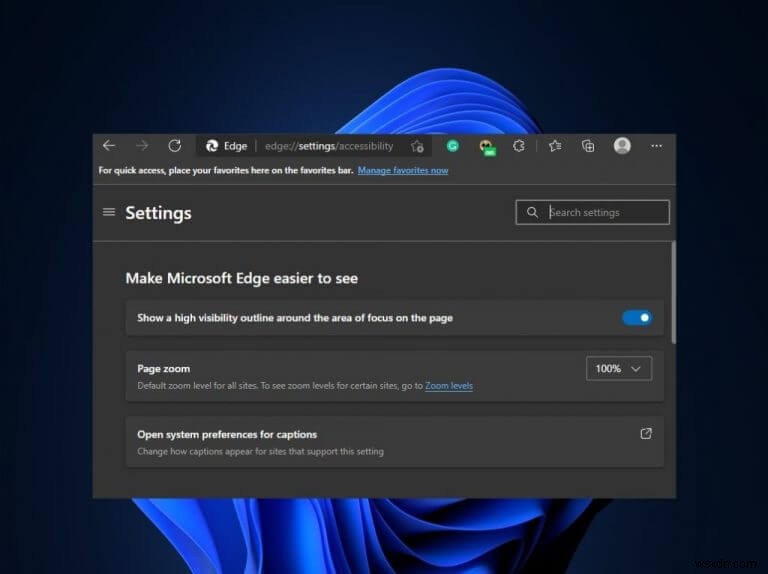This screenshot has height=574, width=768.
Task: Toggle high visibility outline switch off
Action: tap(637, 318)
